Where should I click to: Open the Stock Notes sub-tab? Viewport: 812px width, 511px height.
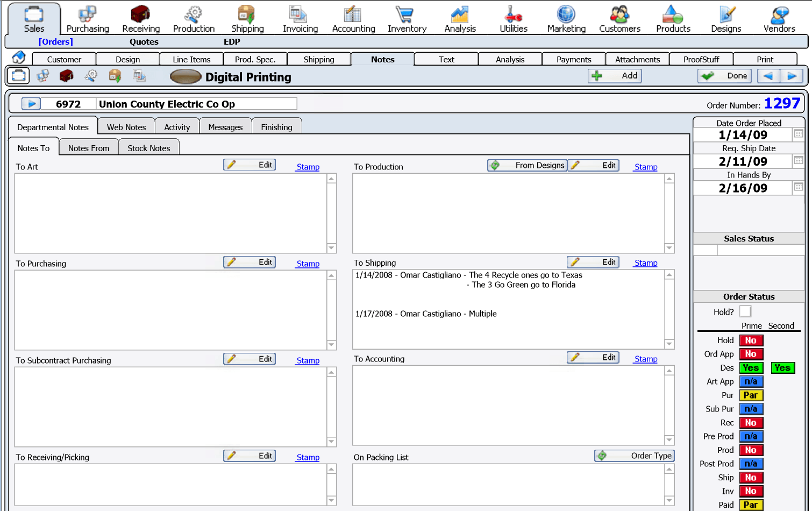coord(149,148)
